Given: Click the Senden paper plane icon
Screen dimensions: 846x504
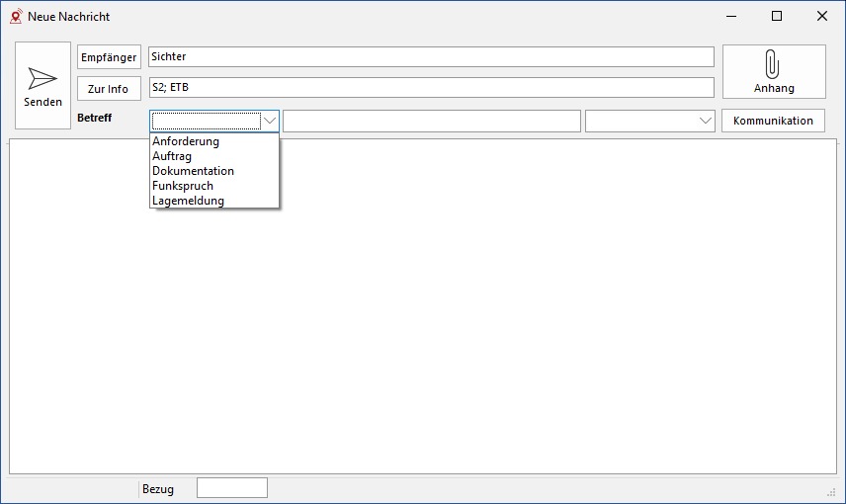Looking at the screenshot, I should 42,79.
